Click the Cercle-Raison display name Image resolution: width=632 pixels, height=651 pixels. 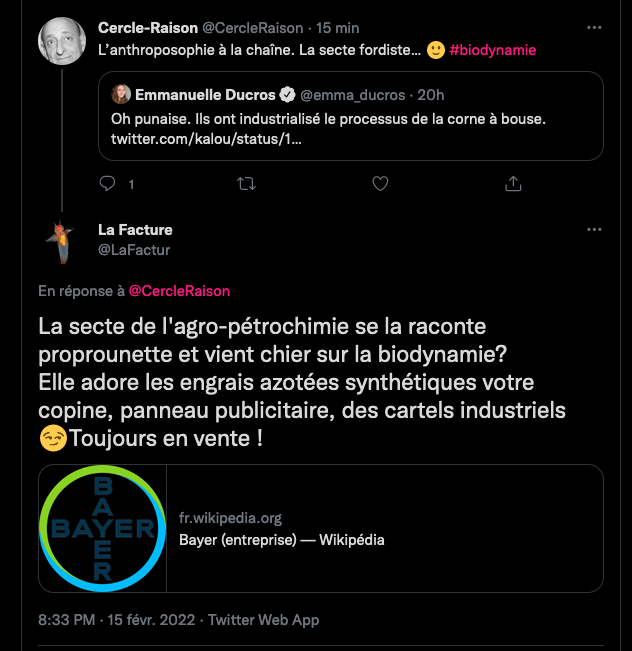coord(147,27)
